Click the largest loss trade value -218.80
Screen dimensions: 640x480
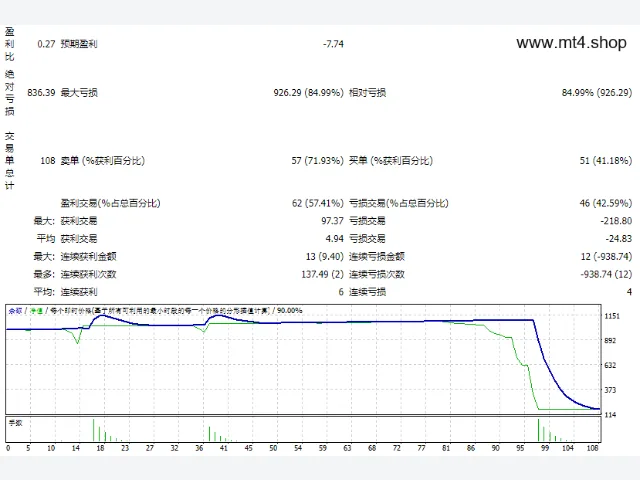point(616,221)
